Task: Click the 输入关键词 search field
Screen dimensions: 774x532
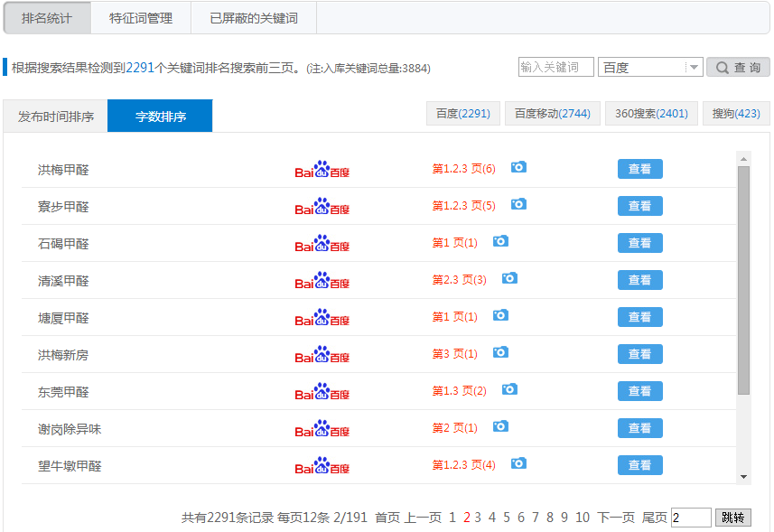Action: click(x=555, y=68)
